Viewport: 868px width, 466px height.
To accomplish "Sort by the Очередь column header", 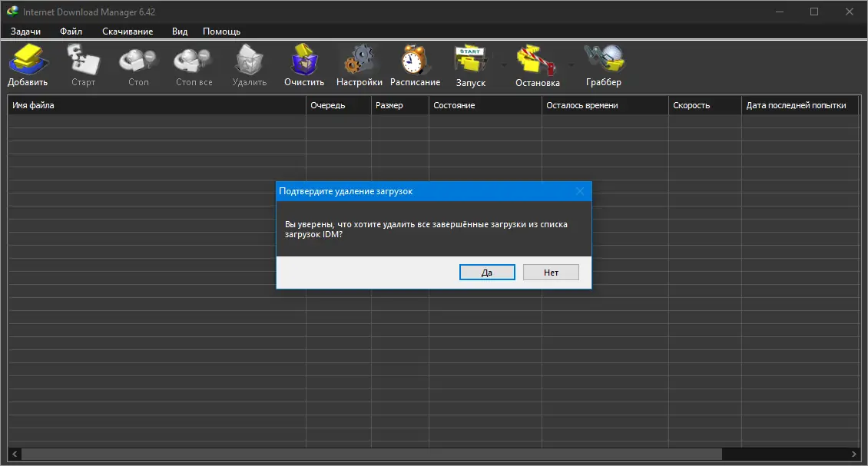I will 338,105.
